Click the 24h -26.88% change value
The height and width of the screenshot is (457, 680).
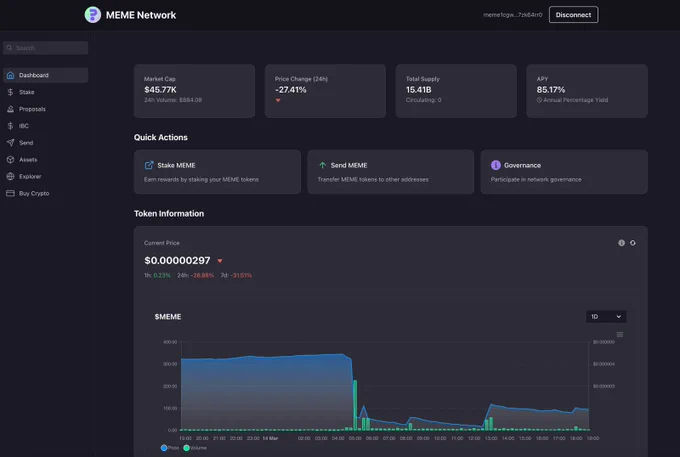(196, 275)
